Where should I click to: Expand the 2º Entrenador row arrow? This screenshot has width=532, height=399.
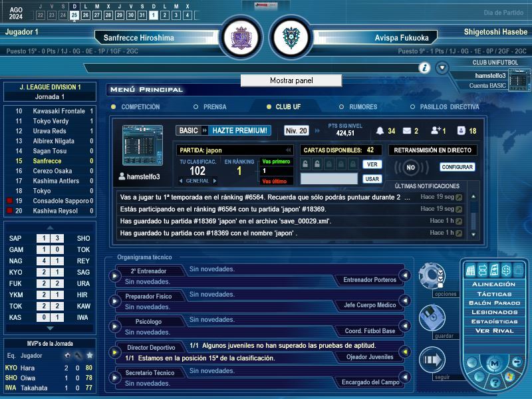pos(115,275)
